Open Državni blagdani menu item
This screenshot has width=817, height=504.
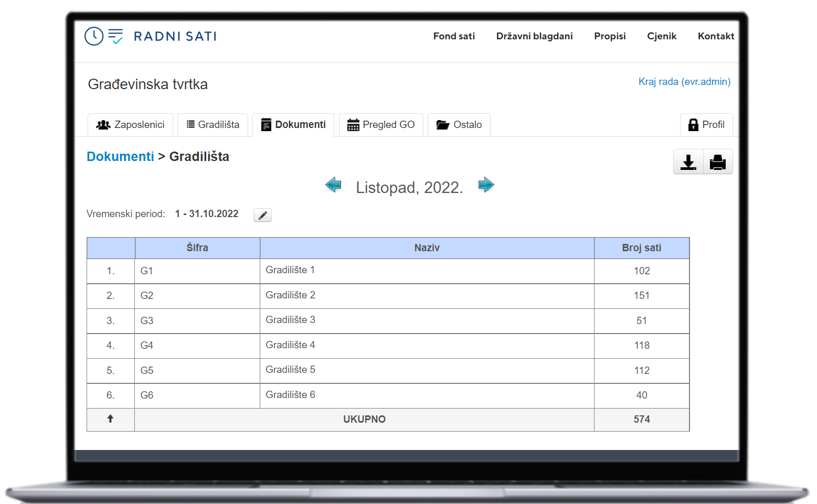pyautogui.click(x=534, y=36)
